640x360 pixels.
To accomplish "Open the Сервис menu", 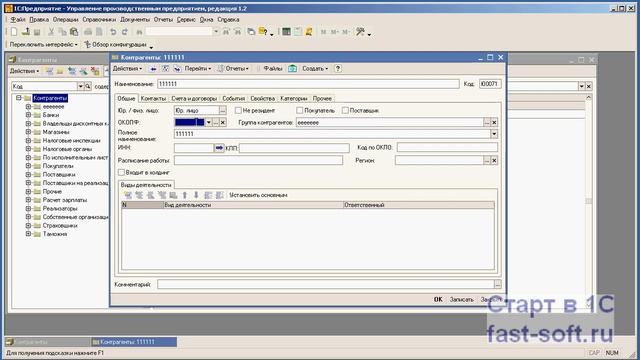I will coord(186,20).
